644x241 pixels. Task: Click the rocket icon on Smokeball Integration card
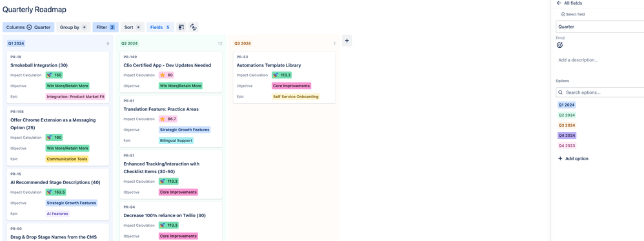click(50, 75)
